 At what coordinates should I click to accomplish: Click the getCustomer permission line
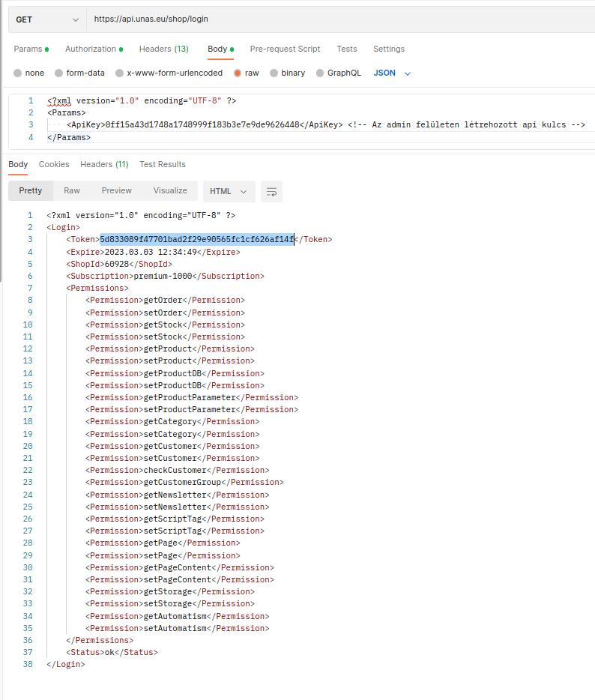pos(172,447)
